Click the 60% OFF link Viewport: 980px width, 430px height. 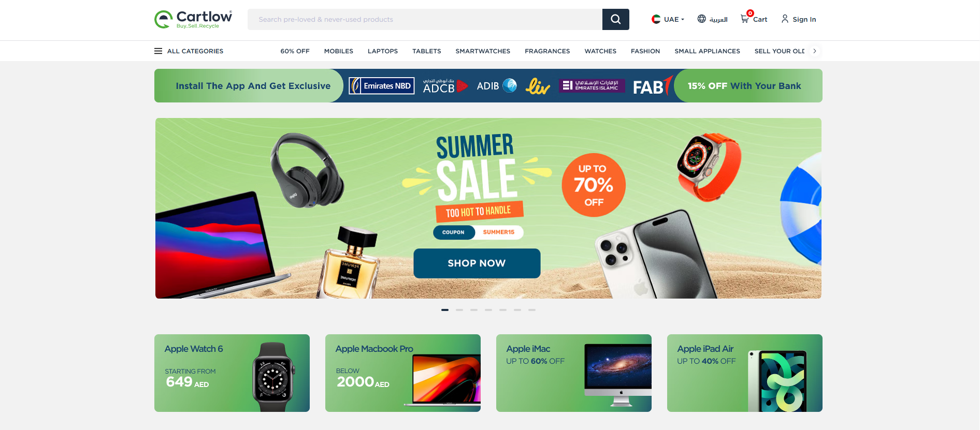[295, 51]
